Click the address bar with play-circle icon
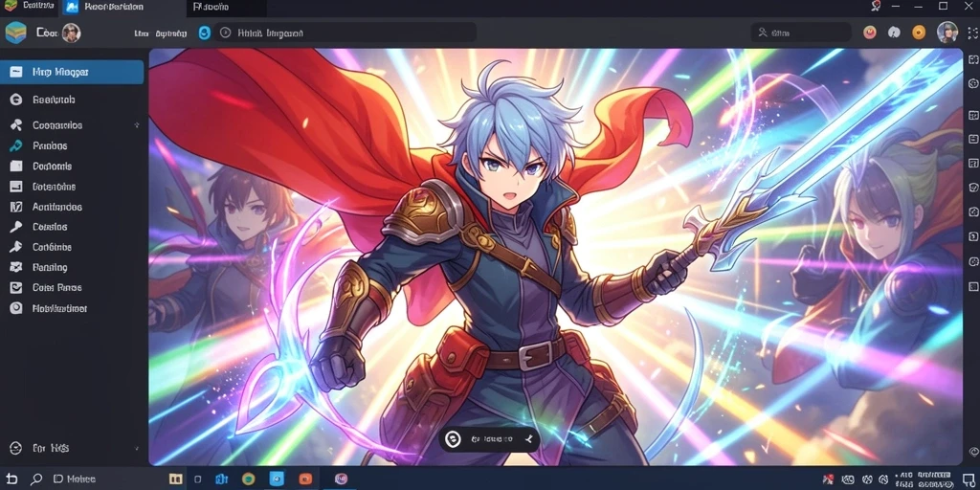This screenshot has width=980, height=490. point(345,33)
